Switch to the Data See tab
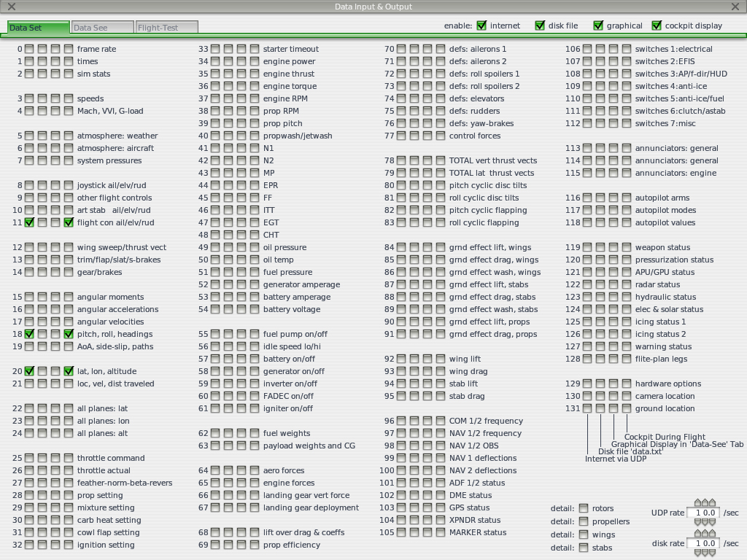The width and height of the screenshot is (747, 560). click(102, 28)
